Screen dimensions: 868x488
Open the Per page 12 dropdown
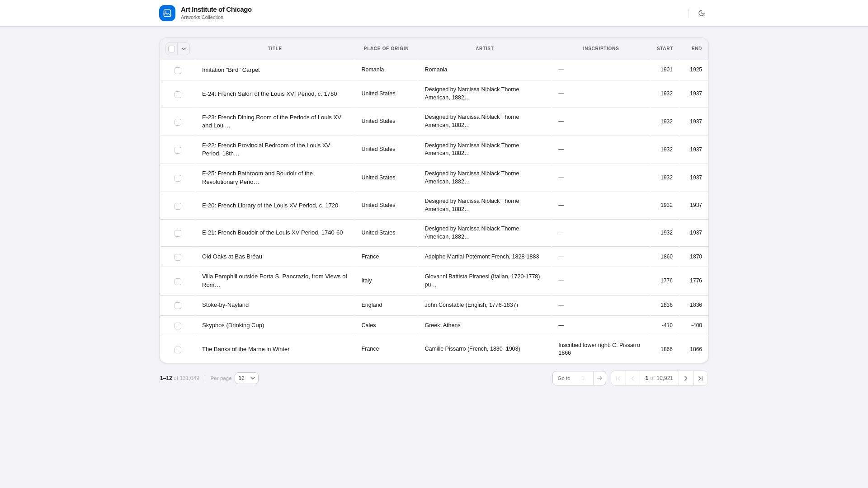[246, 378]
